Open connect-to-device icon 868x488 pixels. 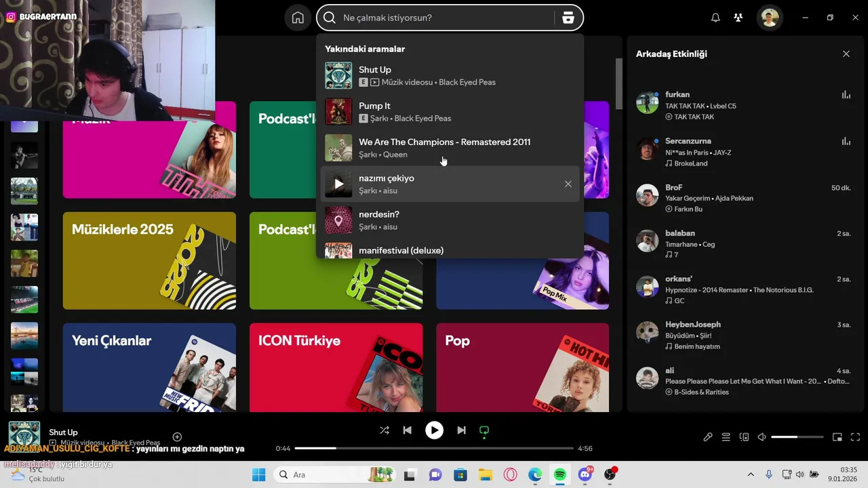744,437
